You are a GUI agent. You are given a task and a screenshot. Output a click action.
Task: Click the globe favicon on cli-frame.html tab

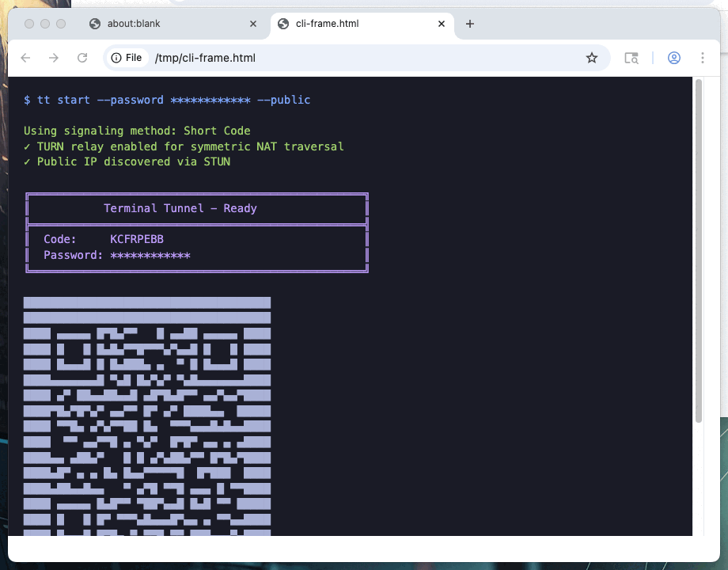283,24
